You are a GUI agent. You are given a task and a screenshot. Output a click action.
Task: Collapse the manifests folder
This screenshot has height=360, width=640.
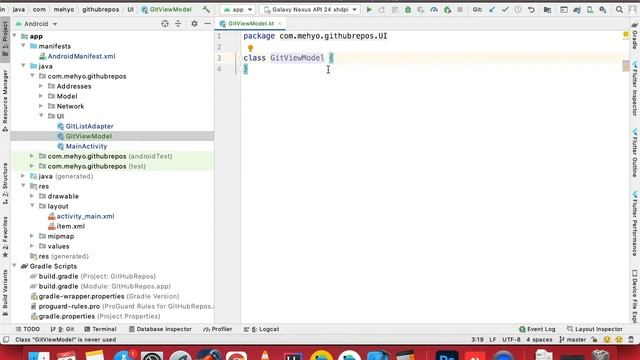click(24, 46)
